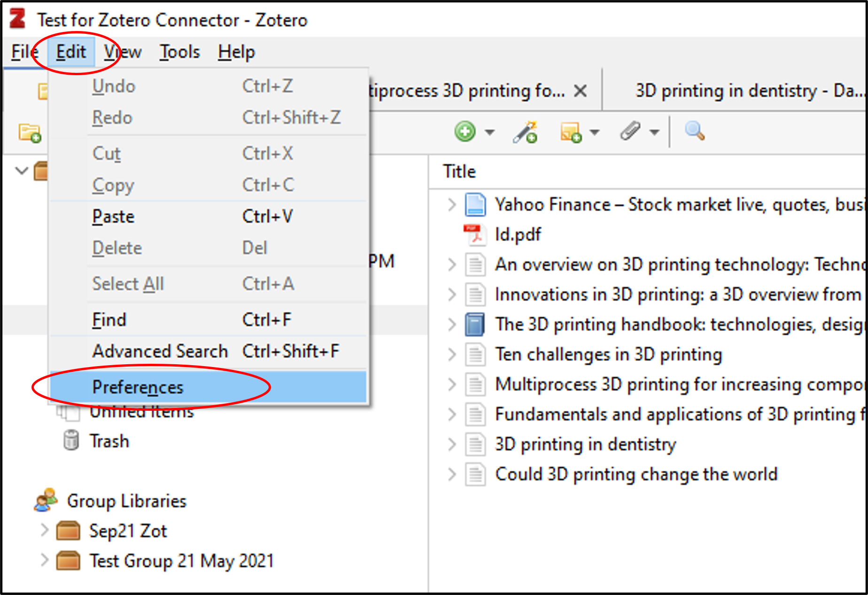Select Advanced Search menu entry

160,351
